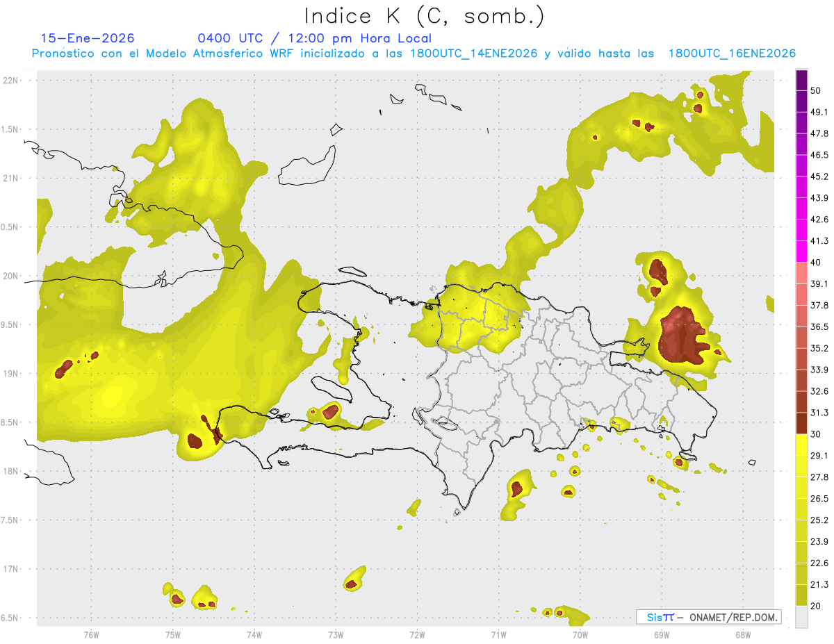Click the '71W' longitude label
This screenshot has height=644, width=834.
[x=498, y=635]
